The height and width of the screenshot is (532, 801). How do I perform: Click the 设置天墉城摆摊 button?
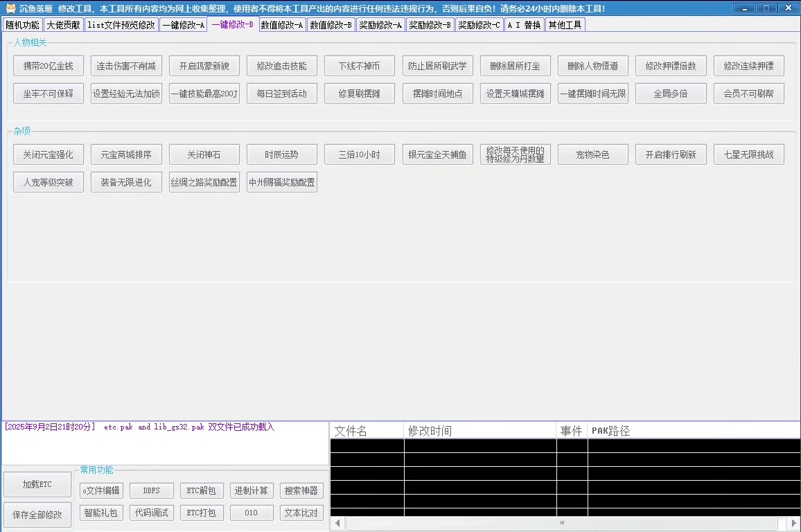click(516, 94)
